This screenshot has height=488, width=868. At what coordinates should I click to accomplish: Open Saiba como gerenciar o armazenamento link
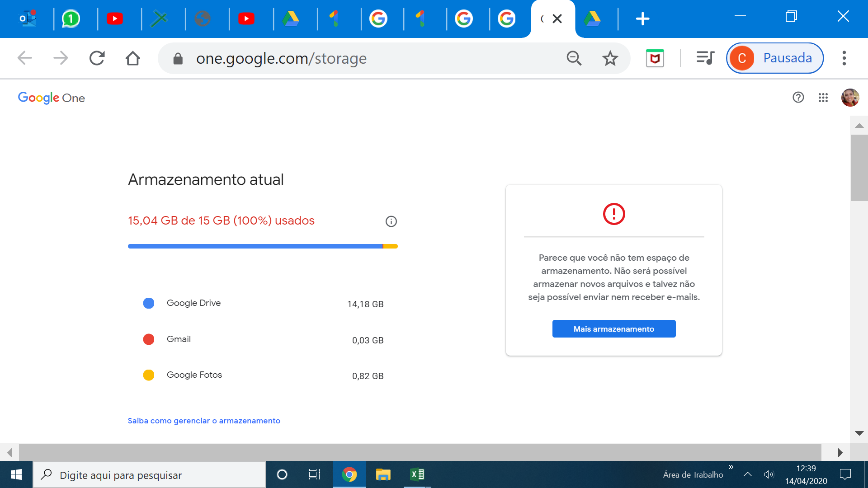tap(204, 421)
